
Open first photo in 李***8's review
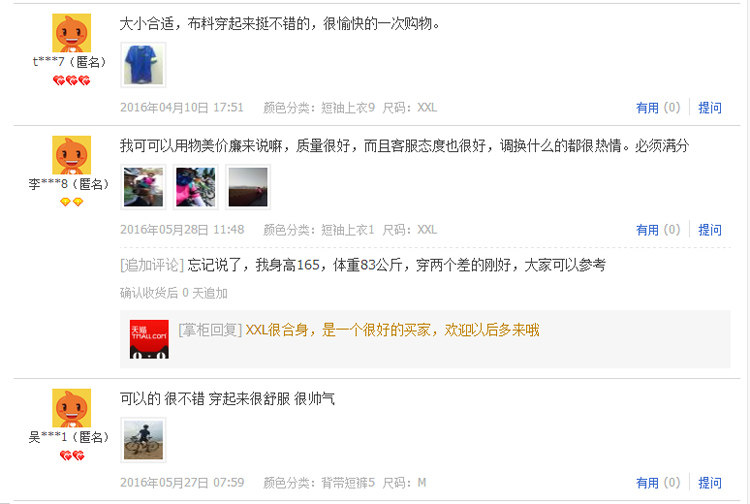(143, 187)
